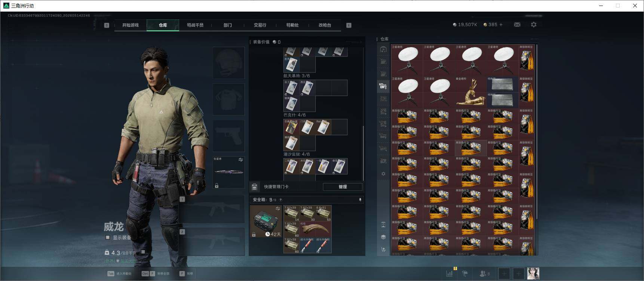The width and height of the screenshot is (644, 281).
Task: Select the golden gazelle statue in 仓库
Action: click(x=470, y=92)
